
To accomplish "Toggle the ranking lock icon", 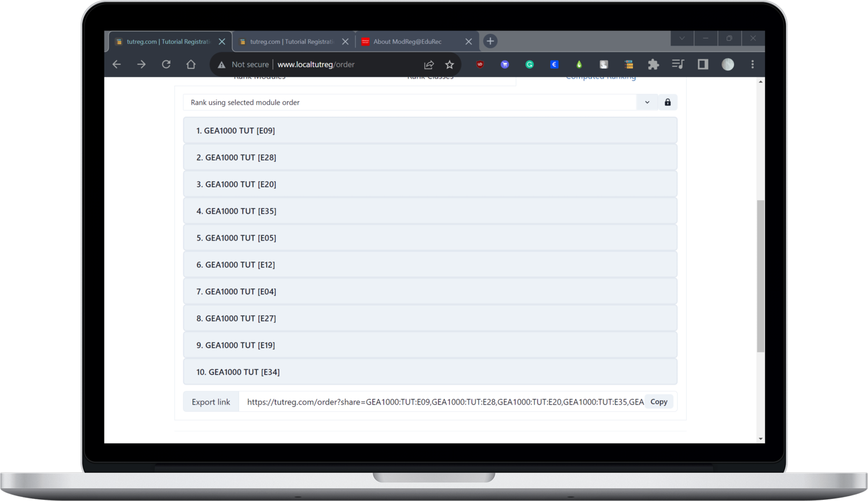I will (x=667, y=102).
